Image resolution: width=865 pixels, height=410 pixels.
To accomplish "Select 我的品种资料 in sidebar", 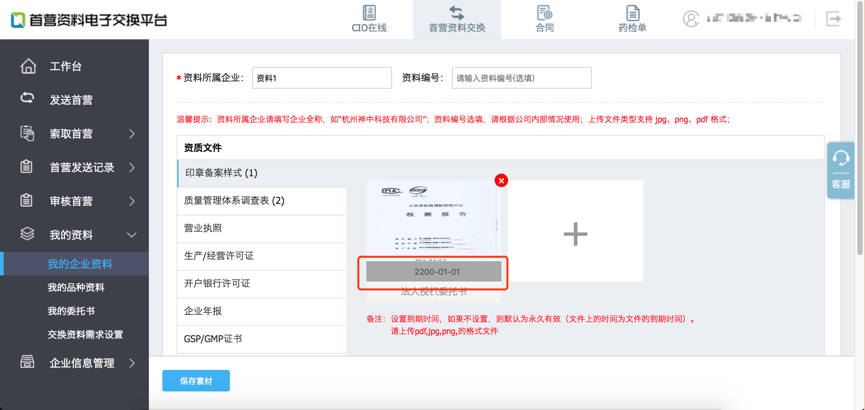I will click(x=74, y=287).
